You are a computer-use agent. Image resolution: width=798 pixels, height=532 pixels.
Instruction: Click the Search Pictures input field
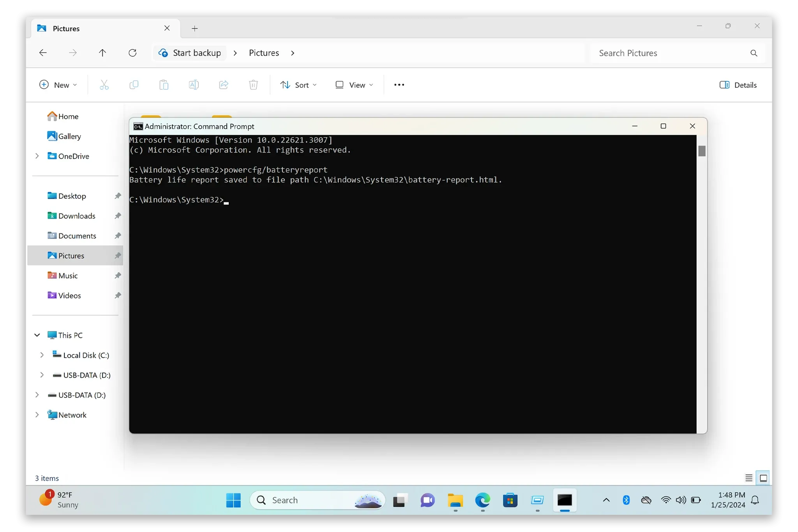(670, 53)
